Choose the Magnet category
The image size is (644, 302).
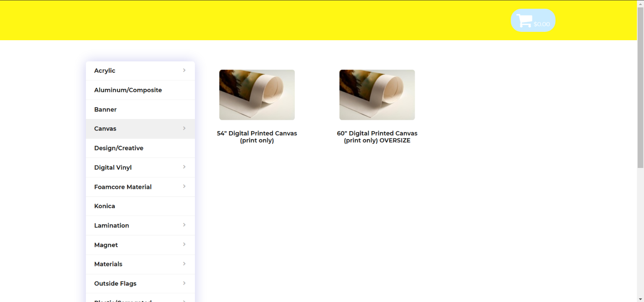tap(140, 245)
